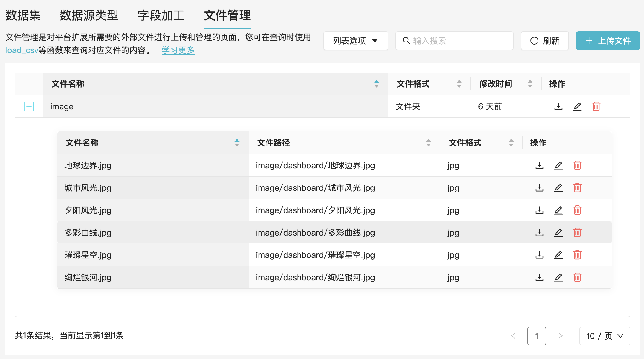The image size is (644, 359).
Task: Download 城市风光.jpg file
Action: pos(539,188)
